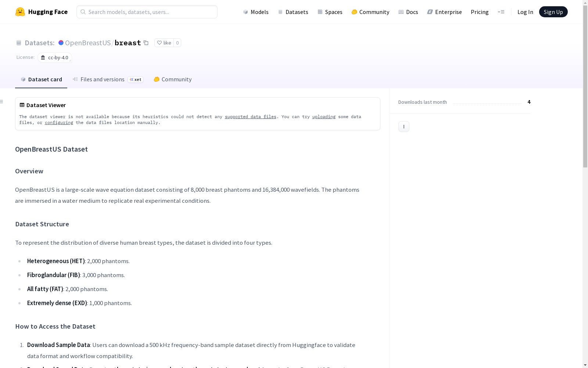Click the scrollbar down arrow
The width and height of the screenshot is (588, 368).
(585, 365)
